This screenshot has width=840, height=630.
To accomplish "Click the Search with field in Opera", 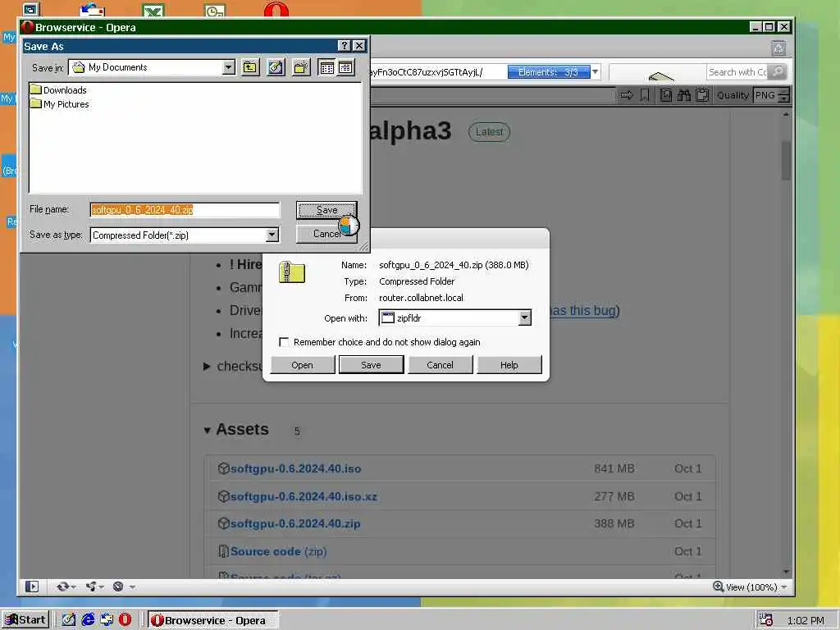I will 737,72.
